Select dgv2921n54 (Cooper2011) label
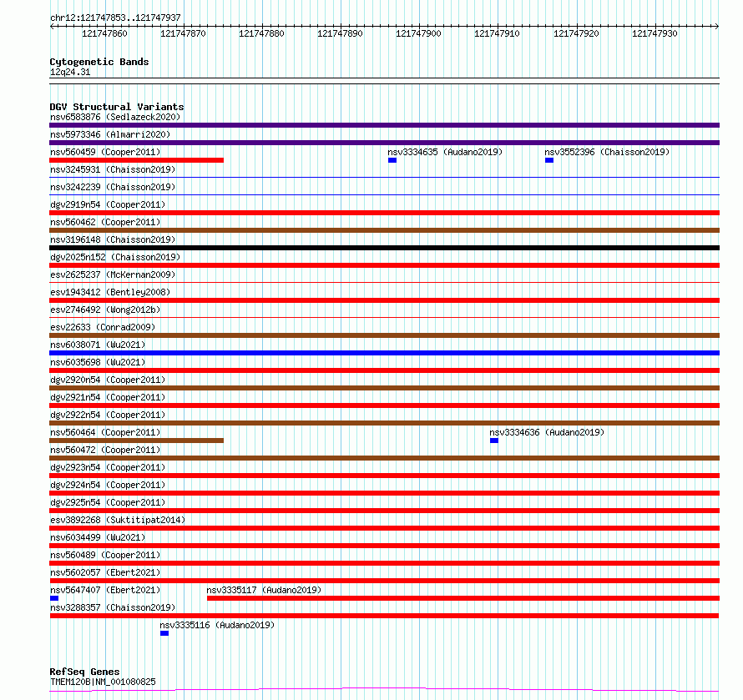743x700 pixels. [x=108, y=397]
